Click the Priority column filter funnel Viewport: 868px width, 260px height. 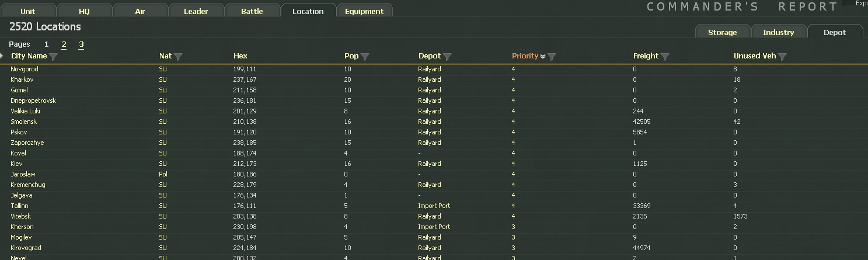(x=552, y=57)
